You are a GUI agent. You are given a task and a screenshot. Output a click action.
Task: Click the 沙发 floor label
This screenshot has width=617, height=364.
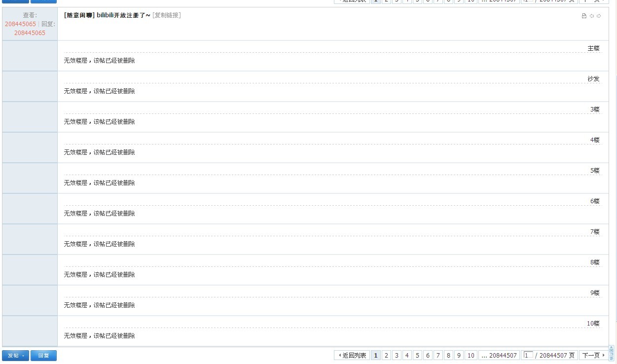(593, 79)
